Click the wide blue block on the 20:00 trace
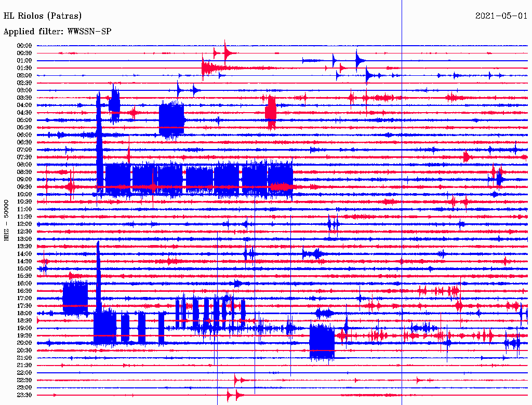 pos(322,342)
